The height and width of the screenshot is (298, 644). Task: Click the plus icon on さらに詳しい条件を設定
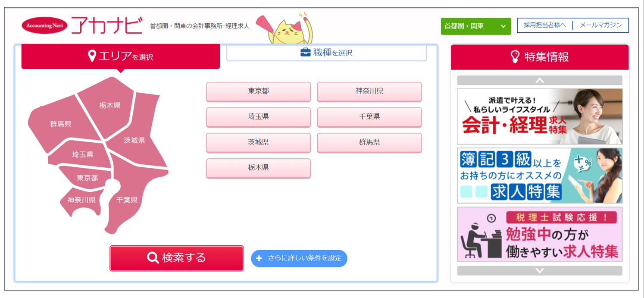coord(259,258)
